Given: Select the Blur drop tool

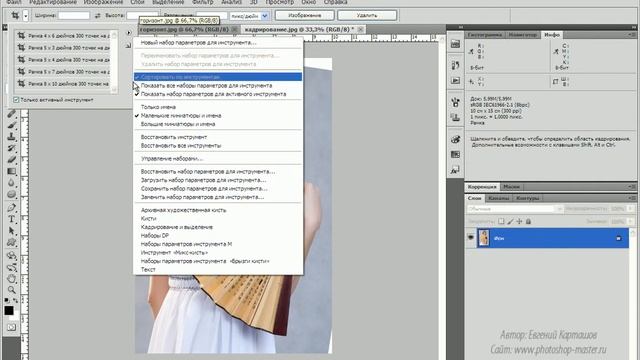Looking at the screenshot, I should [11, 182].
